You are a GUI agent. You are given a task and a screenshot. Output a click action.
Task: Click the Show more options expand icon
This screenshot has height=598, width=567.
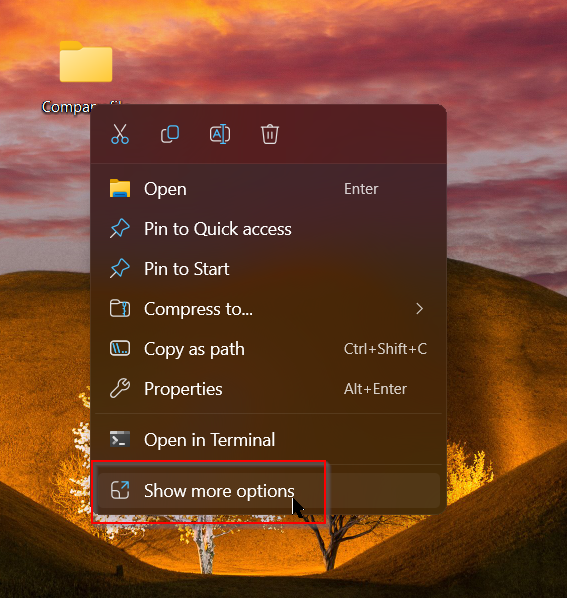[x=120, y=490]
